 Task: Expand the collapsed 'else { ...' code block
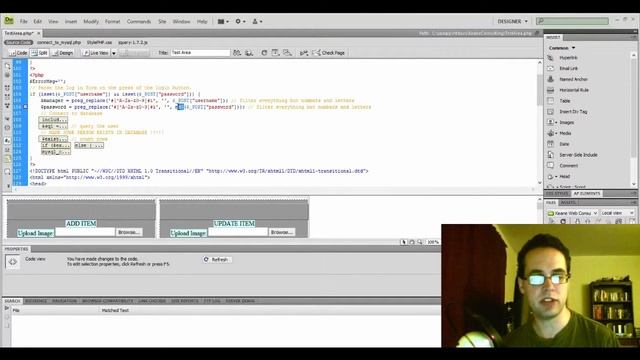click(89, 145)
